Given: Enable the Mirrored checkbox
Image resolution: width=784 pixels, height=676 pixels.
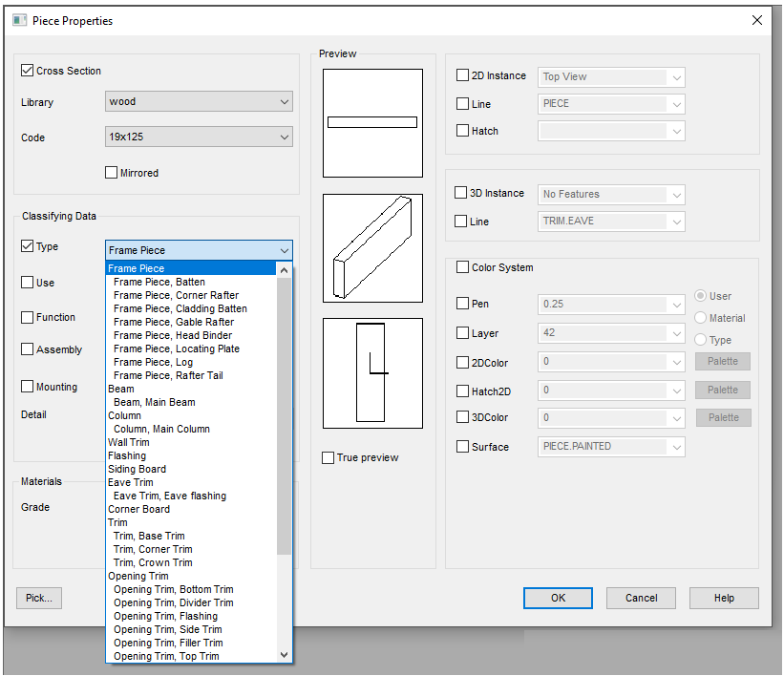Looking at the screenshot, I should point(112,173).
